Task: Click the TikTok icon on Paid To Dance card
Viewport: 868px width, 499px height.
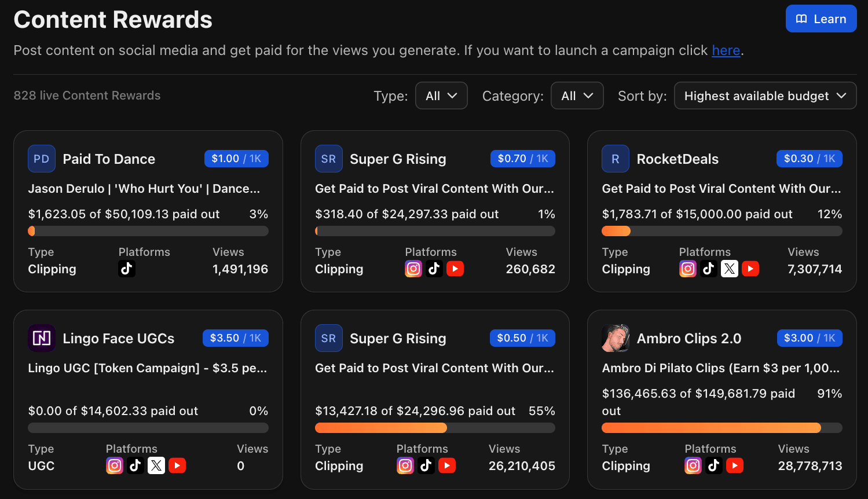Action: pos(127,269)
